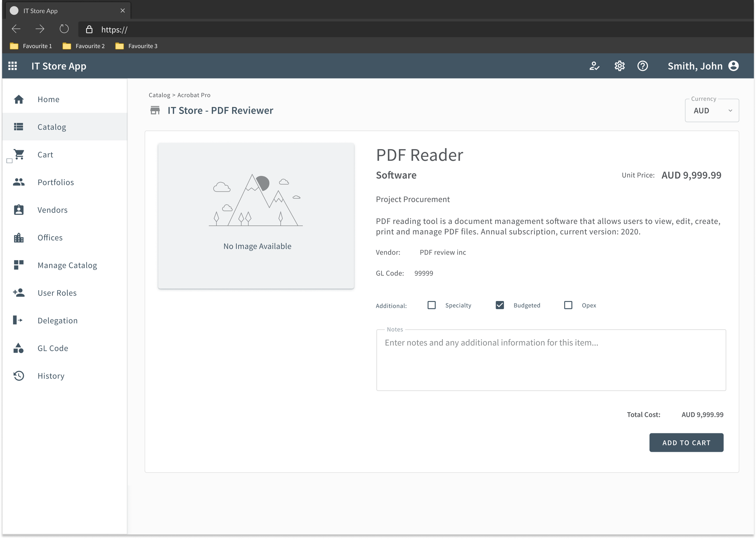Click the browser back arrow

click(x=16, y=29)
